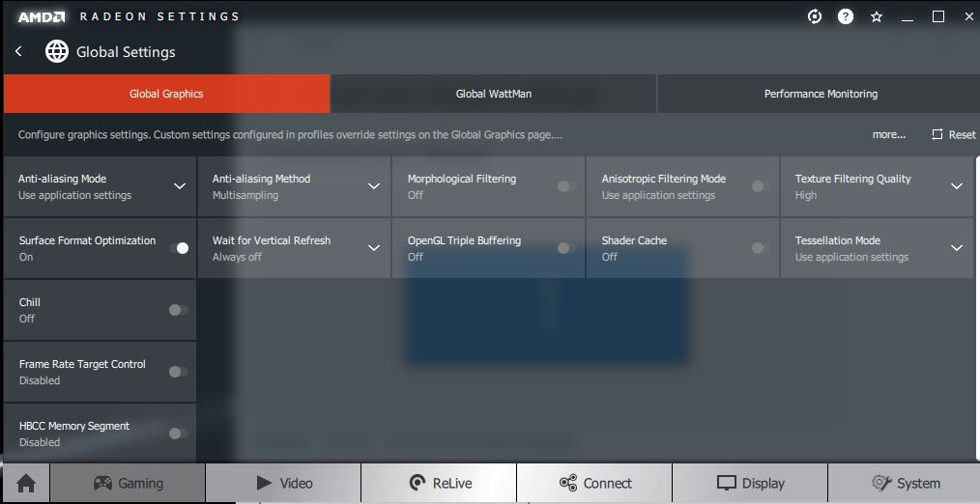
Task: Toggle Anisotropic Filtering Mode switch
Action: point(761,186)
